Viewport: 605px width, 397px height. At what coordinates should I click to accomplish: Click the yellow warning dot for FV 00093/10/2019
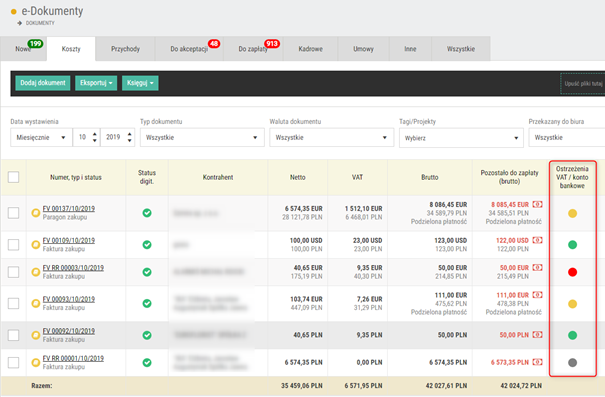573,304
